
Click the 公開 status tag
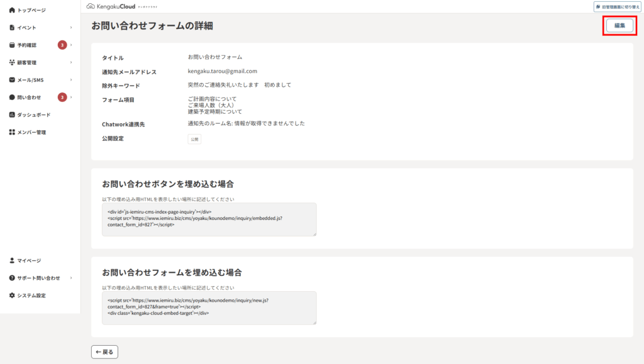point(194,139)
